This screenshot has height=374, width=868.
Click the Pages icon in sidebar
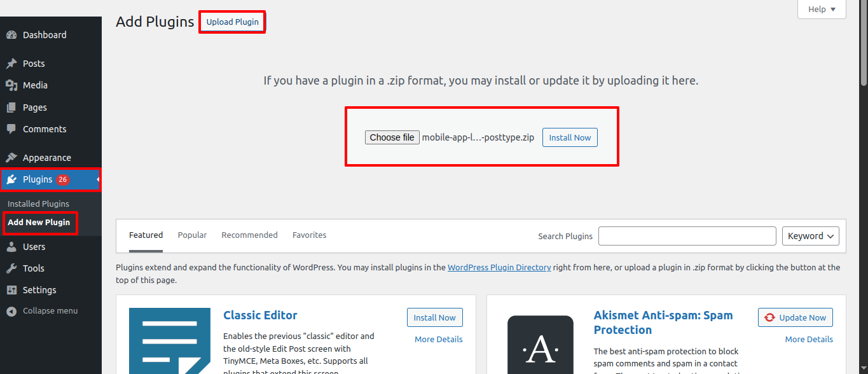click(11, 107)
